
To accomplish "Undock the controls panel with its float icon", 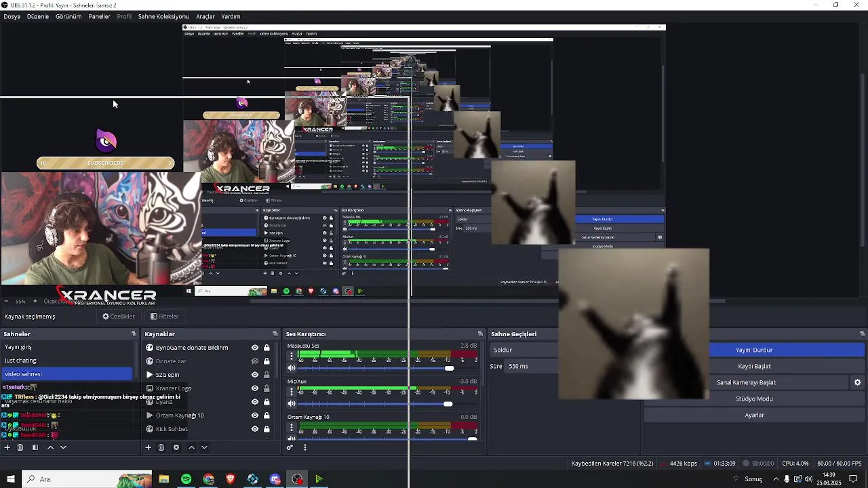I will pos(862,334).
